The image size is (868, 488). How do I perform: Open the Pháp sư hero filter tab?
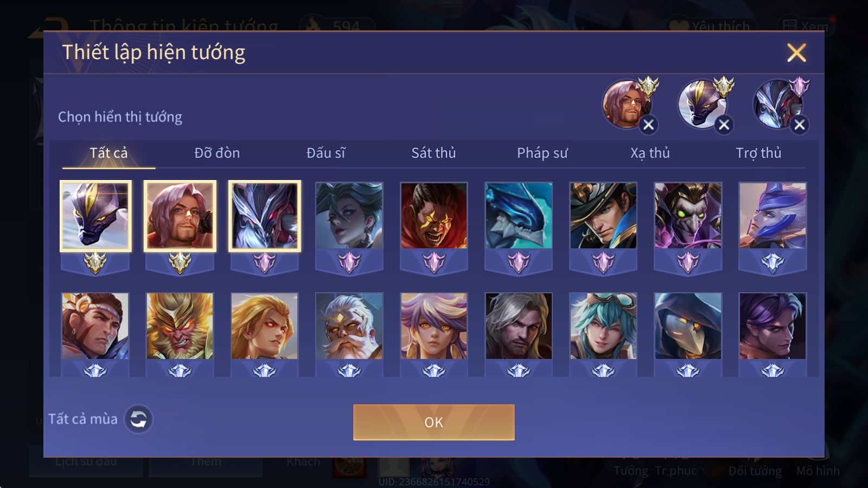(x=542, y=153)
